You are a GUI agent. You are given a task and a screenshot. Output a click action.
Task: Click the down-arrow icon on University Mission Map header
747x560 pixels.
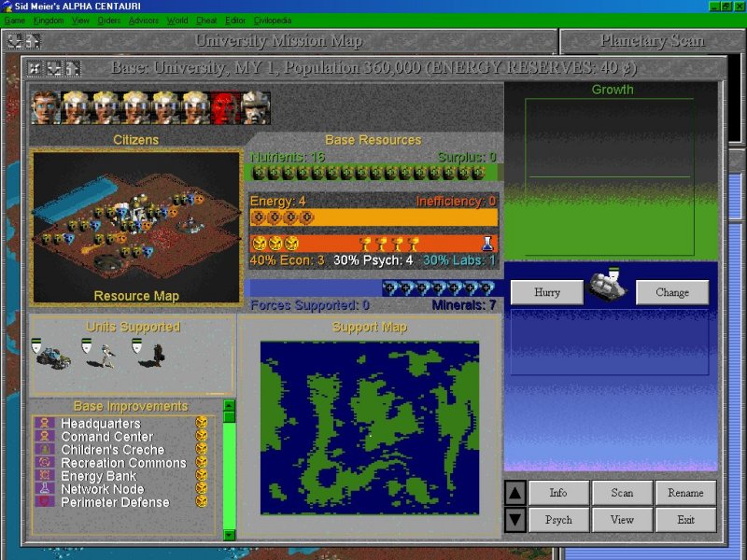(x=15, y=41)
